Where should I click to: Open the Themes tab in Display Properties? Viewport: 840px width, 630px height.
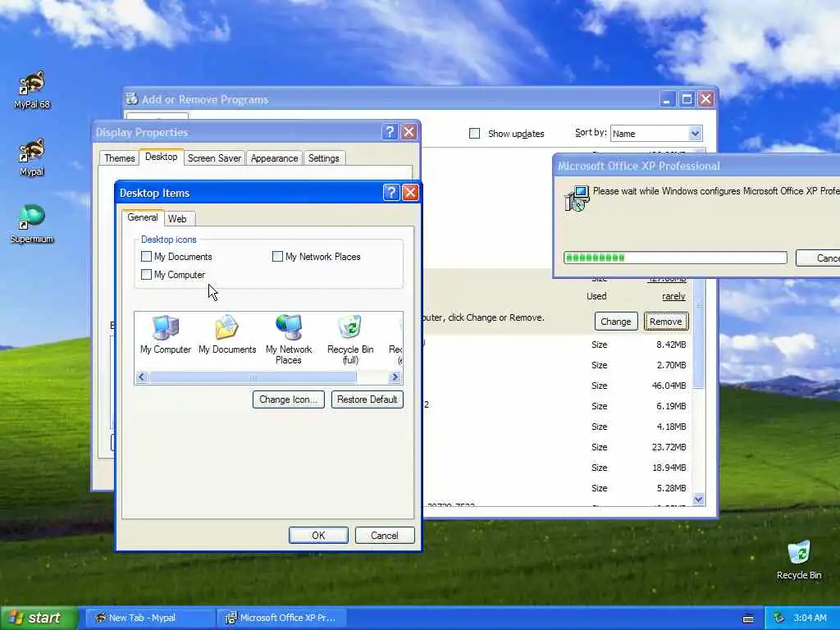tap(120, 158)
